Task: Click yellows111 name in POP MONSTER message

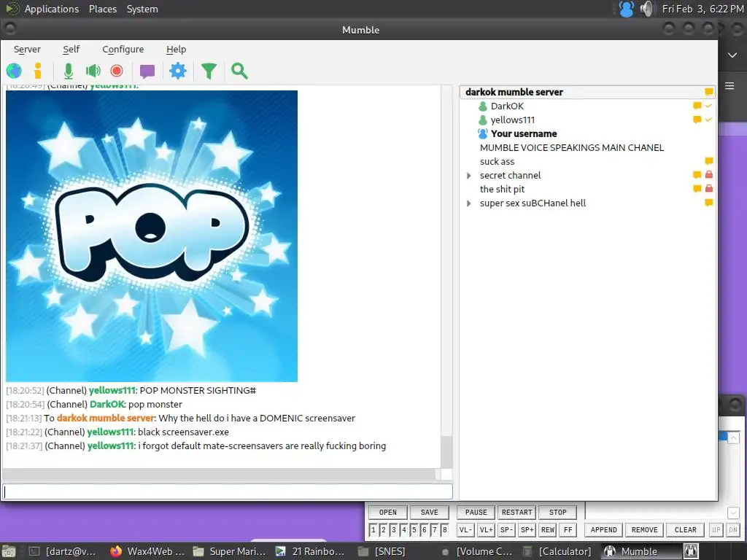Action: [112, 391]
